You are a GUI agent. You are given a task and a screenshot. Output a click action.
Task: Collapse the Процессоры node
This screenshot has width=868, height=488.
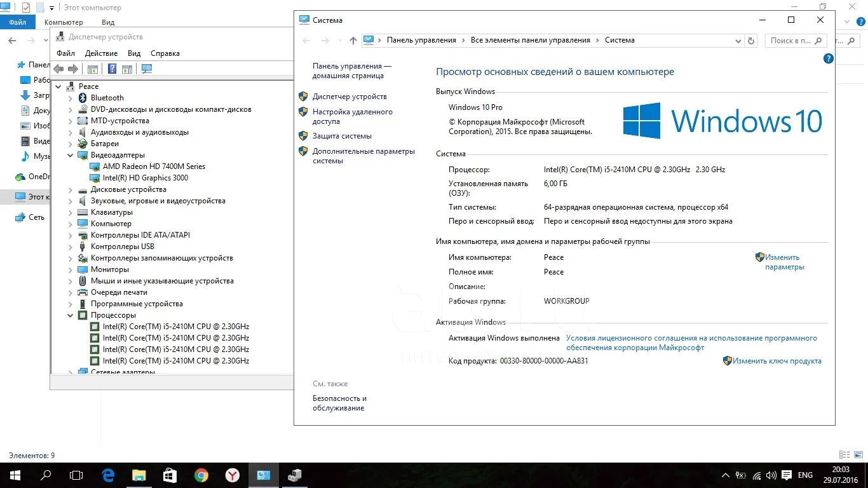coord(71,315)
